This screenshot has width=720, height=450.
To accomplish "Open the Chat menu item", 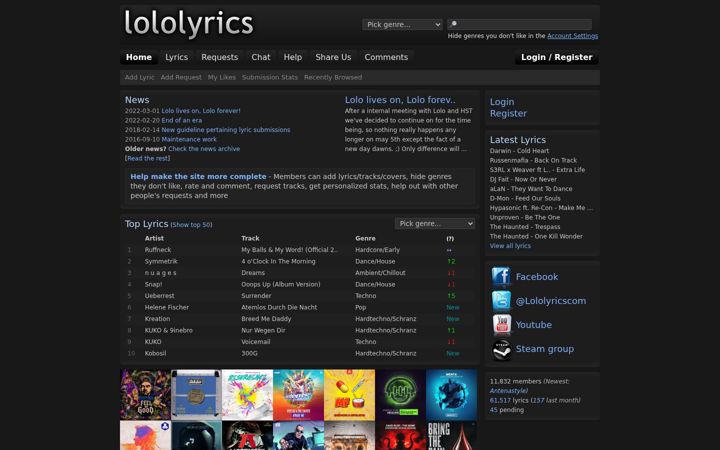I will [261, 57].
